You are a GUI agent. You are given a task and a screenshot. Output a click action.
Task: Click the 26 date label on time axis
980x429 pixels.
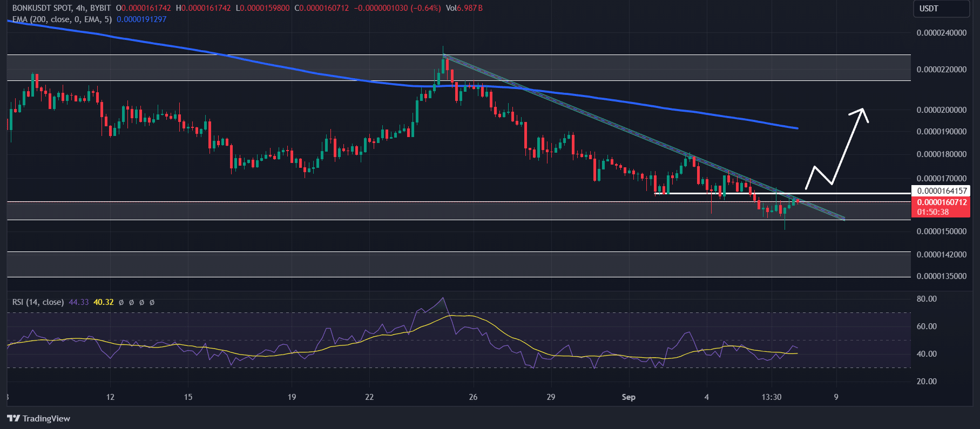[x=473, y=397]
